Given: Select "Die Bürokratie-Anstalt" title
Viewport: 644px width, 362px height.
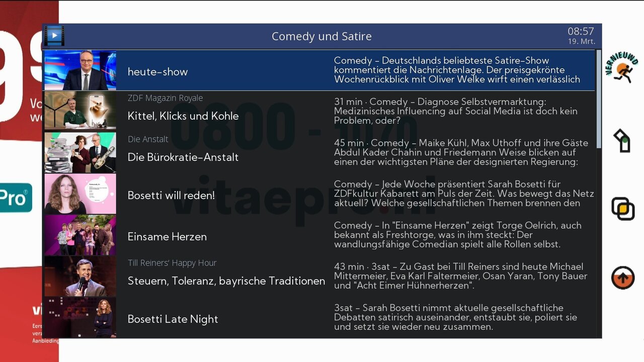Looking at the screenshot, I should click(183, 157).
